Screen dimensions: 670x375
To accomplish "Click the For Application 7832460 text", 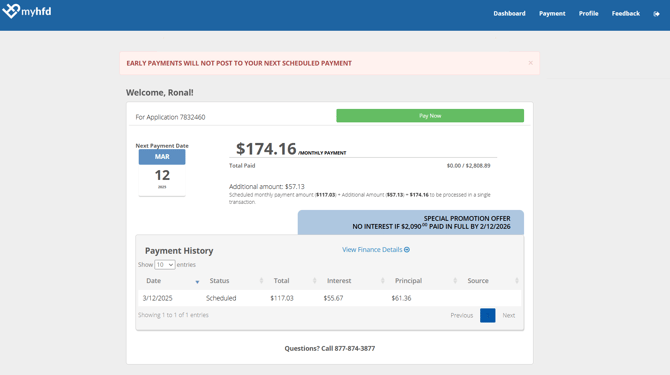I will pyautogui.click(x=170, y=117).
